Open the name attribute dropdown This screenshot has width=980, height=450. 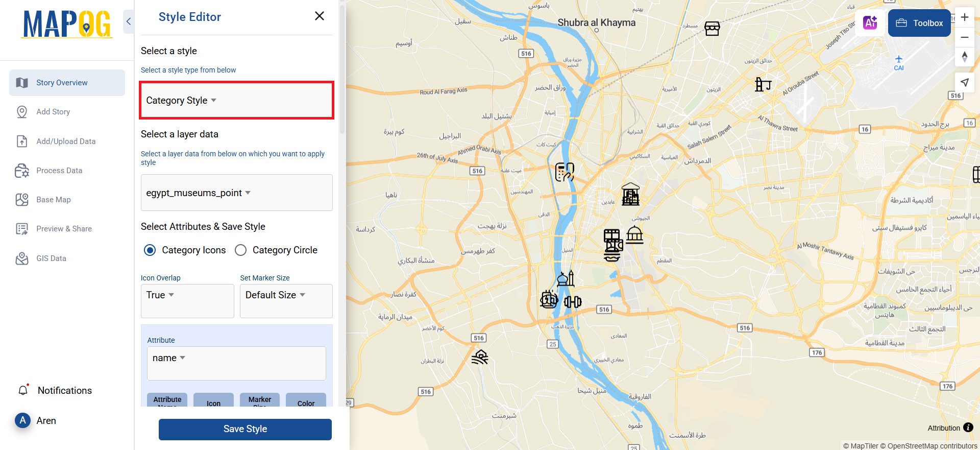tap(236, 363)
